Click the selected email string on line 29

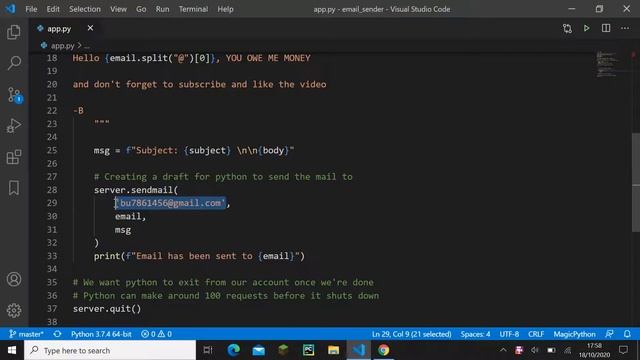170,203
